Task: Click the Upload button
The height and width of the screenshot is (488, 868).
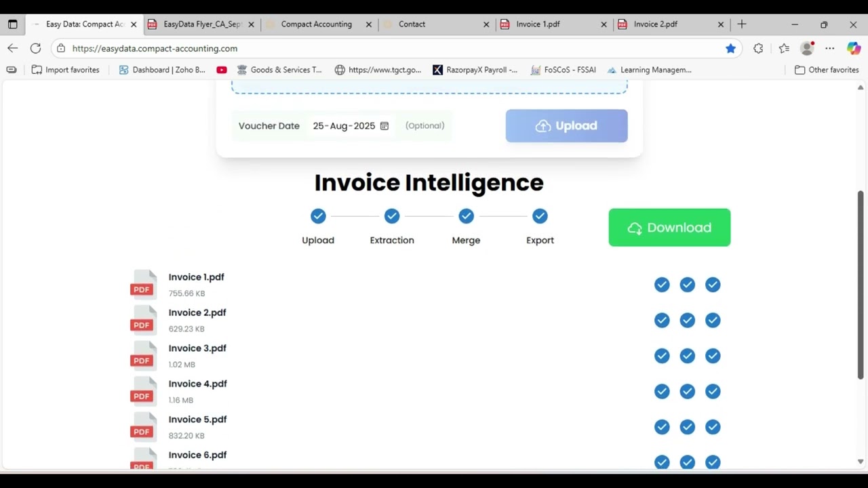Action: coord(566,126)
